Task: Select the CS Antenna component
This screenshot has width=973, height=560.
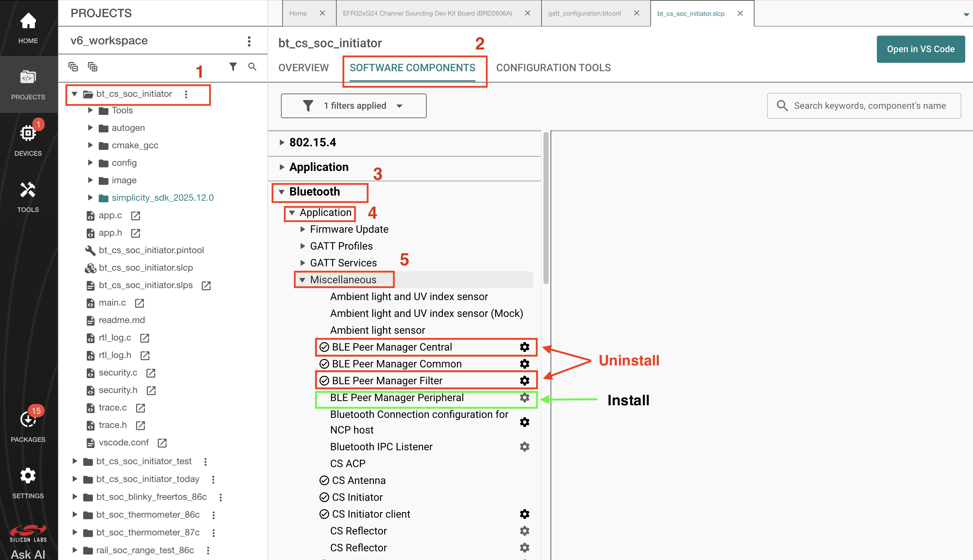Action: click(359, 480)
